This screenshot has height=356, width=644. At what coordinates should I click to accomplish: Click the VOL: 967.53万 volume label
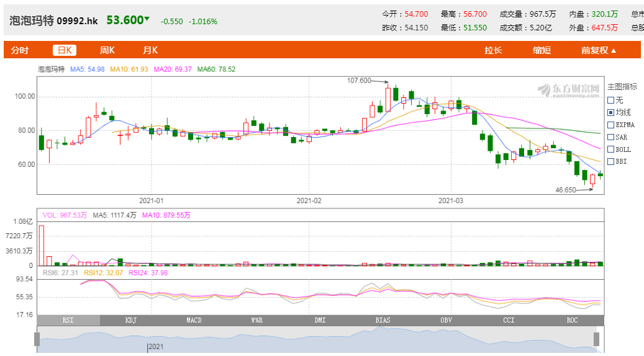(x=65, y=215)
